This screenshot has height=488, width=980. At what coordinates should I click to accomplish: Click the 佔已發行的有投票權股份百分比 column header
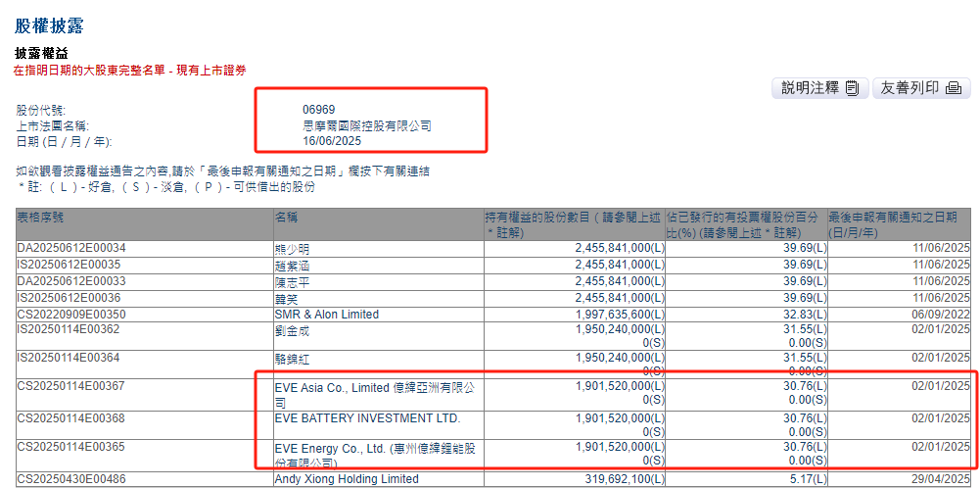pos(746,224)
